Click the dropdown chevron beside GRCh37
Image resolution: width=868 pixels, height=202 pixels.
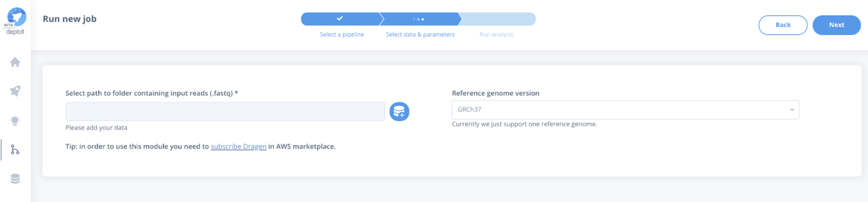coord(792,110)
